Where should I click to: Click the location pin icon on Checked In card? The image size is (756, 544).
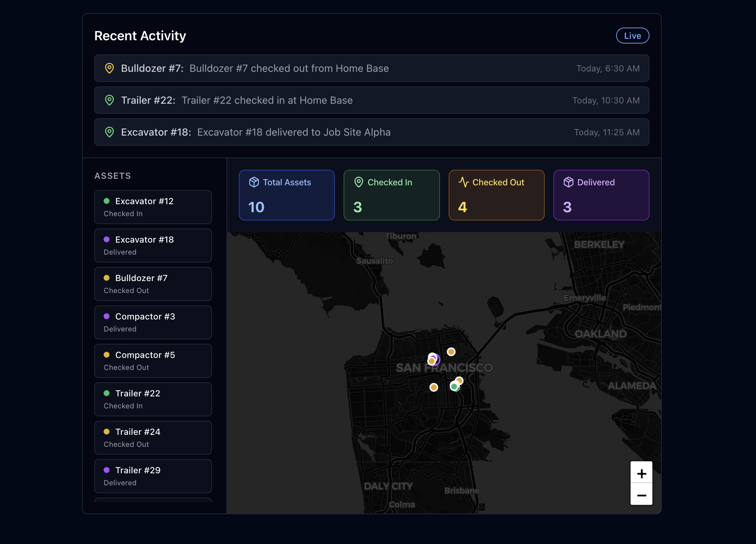[x=359, y=182]
